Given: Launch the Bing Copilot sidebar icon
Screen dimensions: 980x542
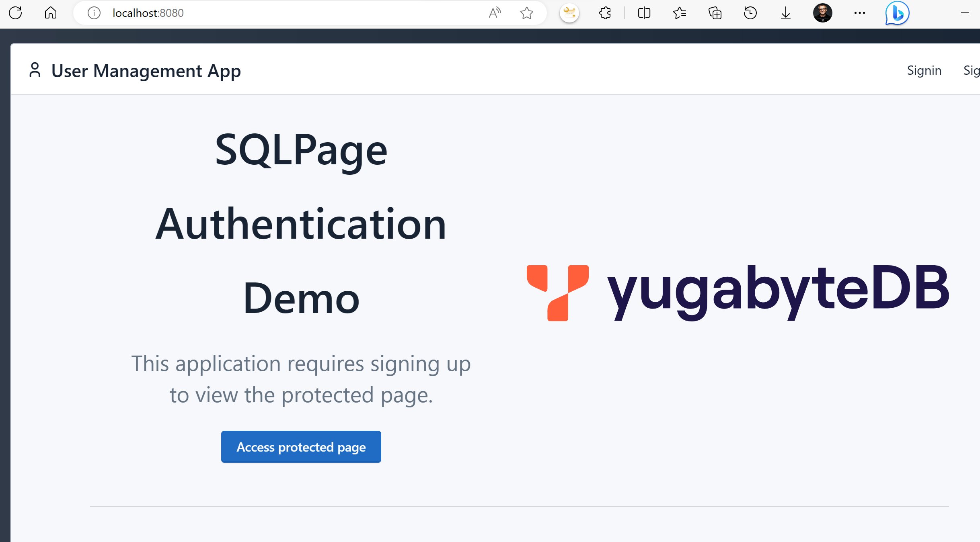Looking at the screenshot, I should click(x=897, y=13).
